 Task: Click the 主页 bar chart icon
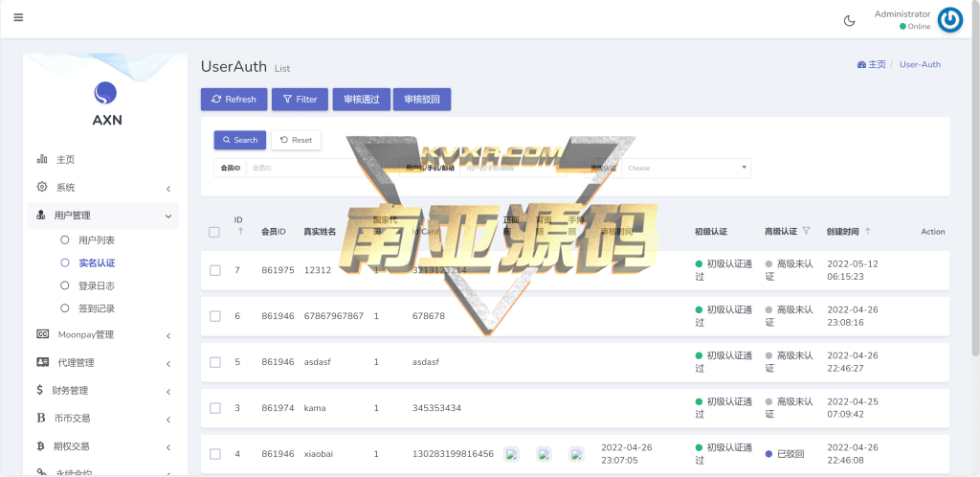tap(42, 159)
